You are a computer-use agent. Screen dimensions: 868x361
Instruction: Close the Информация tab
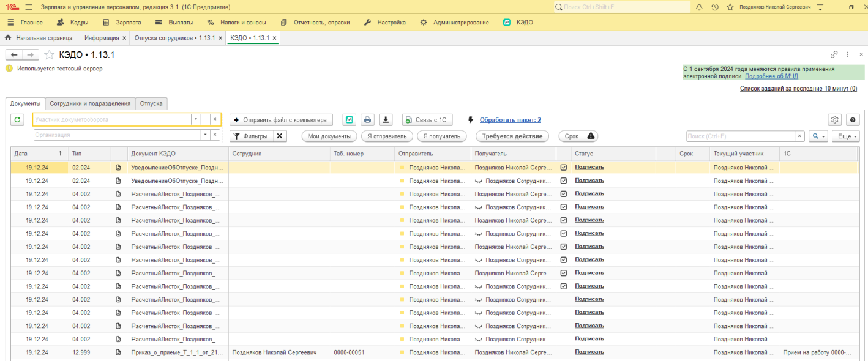coord(124,38)
